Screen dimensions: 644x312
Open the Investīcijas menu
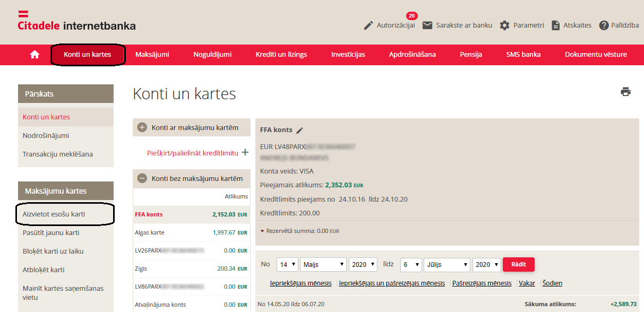(x=348, y=55)
